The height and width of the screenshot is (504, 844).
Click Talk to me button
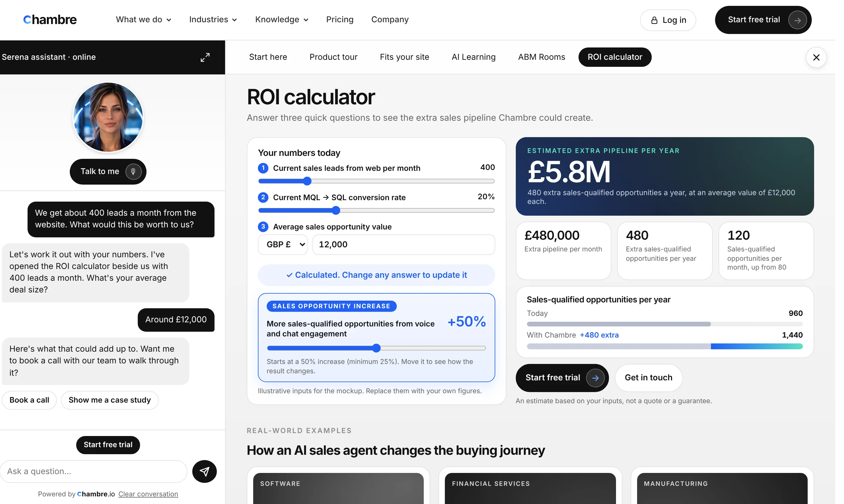click(108, 171)
